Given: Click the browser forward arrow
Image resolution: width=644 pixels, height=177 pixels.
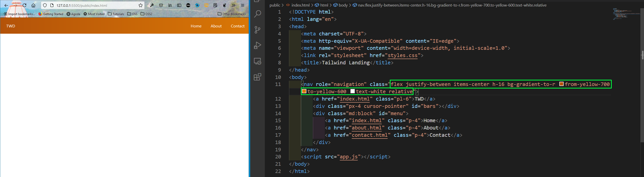Looking at the screenshot, I should [15, 5].
